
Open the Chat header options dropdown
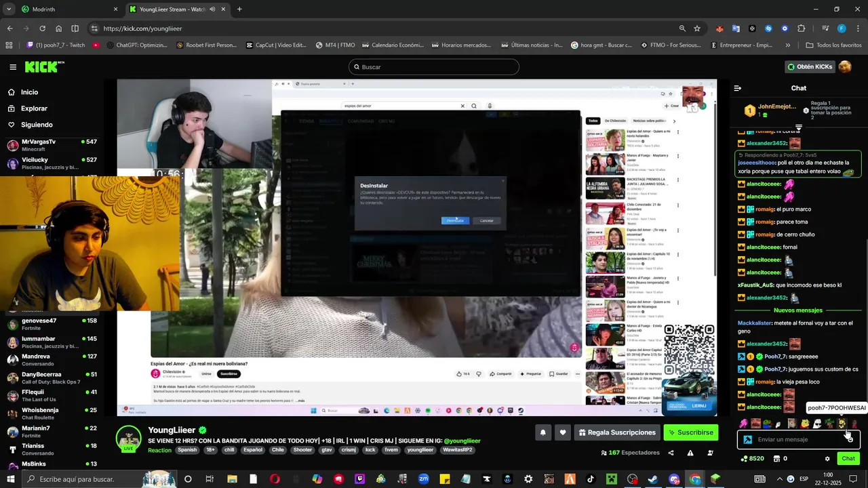799,127
